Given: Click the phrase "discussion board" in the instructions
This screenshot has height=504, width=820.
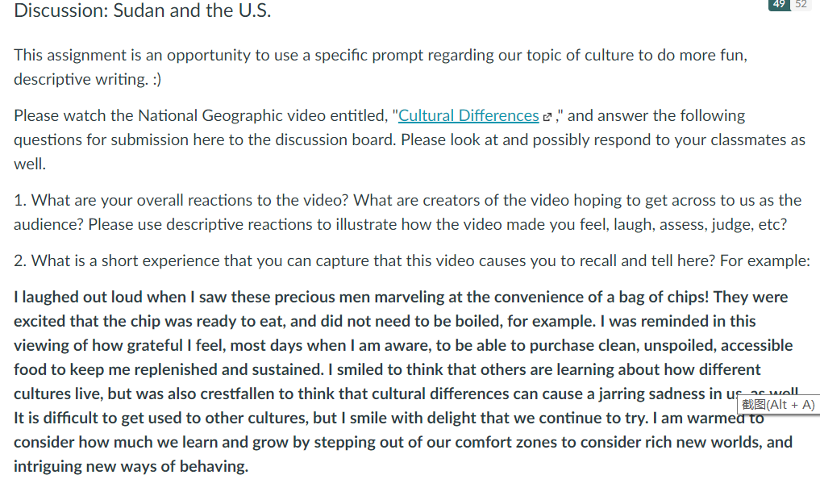Looking at the screenshot, I should pyautogui.click(x=335, y=140).
